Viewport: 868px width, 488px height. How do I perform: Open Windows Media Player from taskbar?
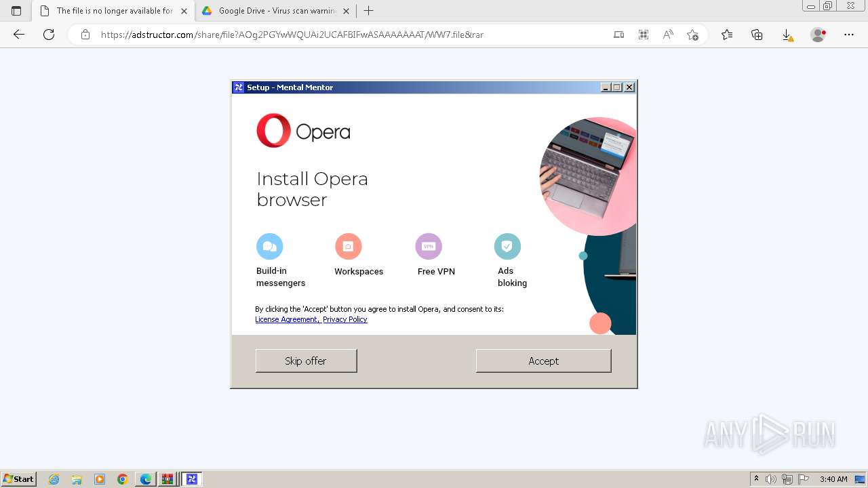pyautogui.click(x=100, y=479)
